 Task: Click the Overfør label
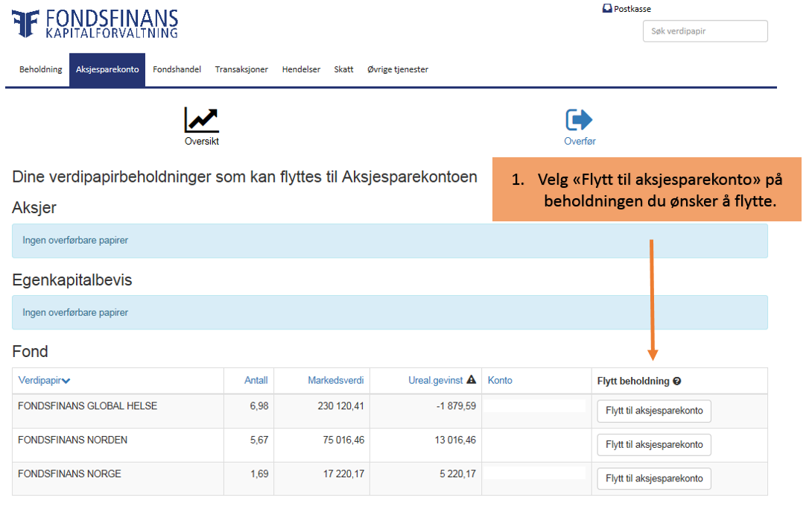click(x=580, y=141)
